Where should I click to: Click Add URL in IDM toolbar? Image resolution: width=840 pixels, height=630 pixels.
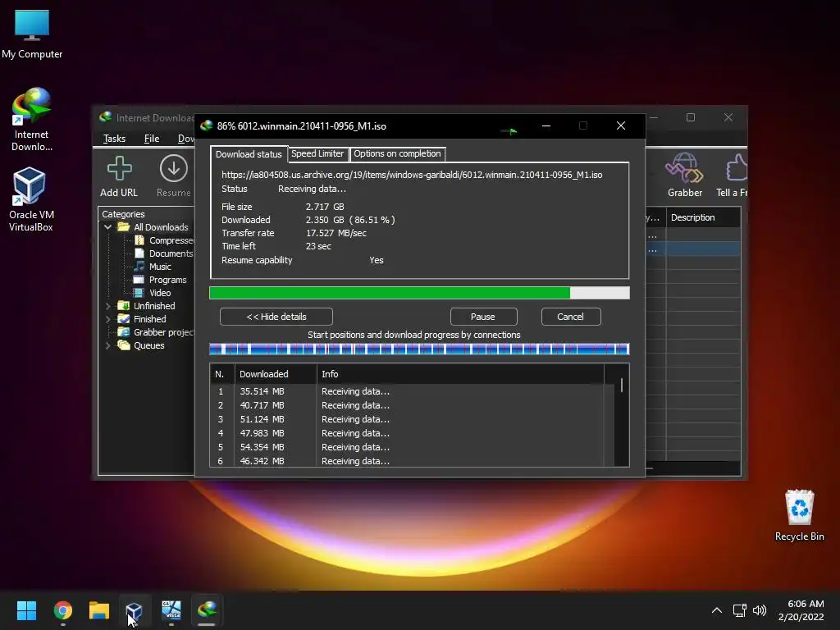[119, 177]
